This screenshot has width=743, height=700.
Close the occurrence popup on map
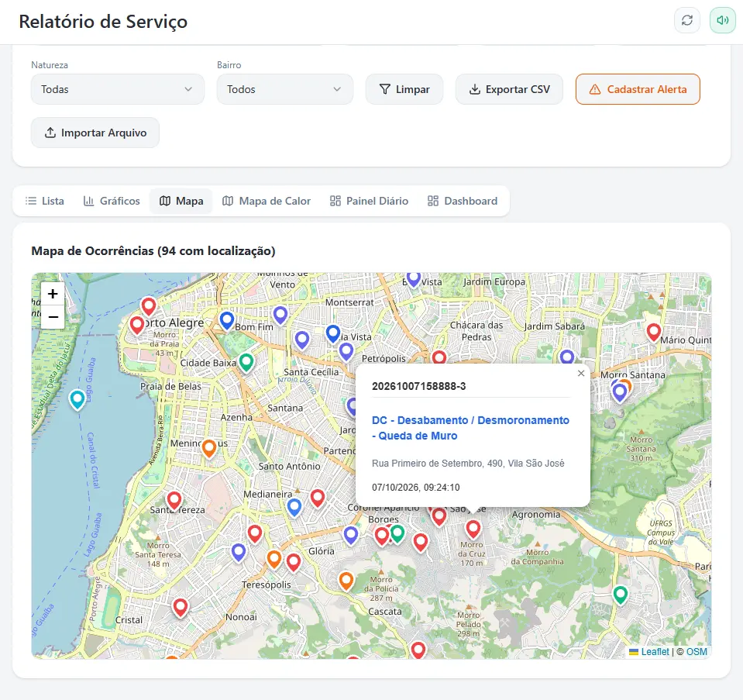point(581,374)
